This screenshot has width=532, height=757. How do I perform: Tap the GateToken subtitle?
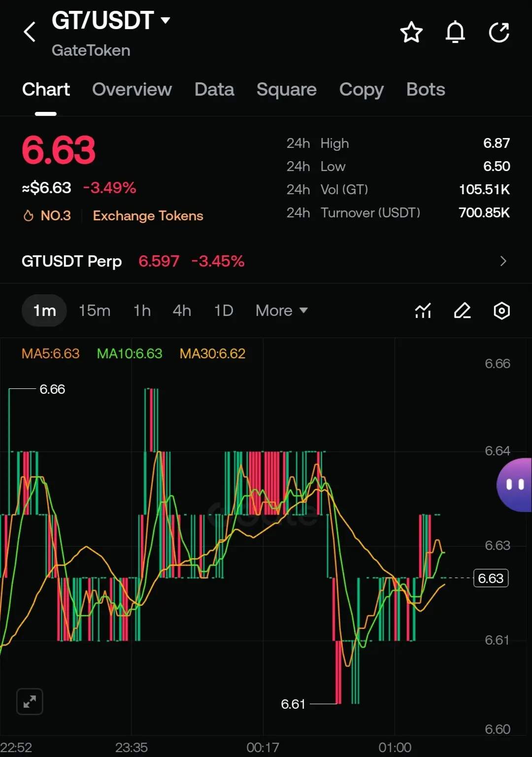pyautogui.click(x=91, y=50)
